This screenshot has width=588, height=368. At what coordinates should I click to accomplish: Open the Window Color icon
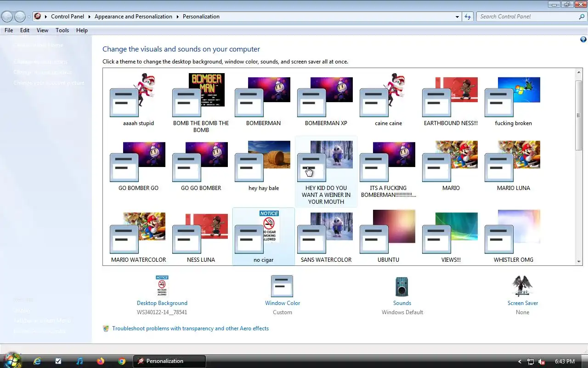tap(282, 286)
